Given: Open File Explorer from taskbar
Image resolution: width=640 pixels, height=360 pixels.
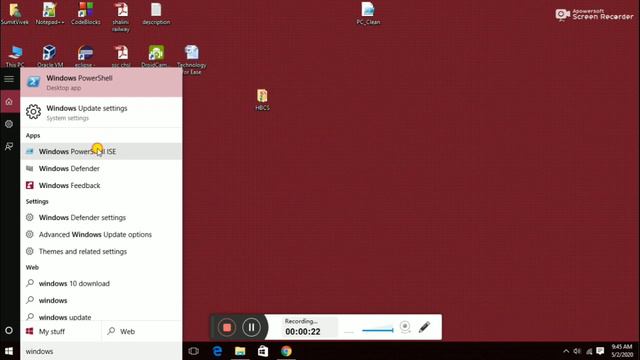Looking at the screenshot, I should (240, 351).
